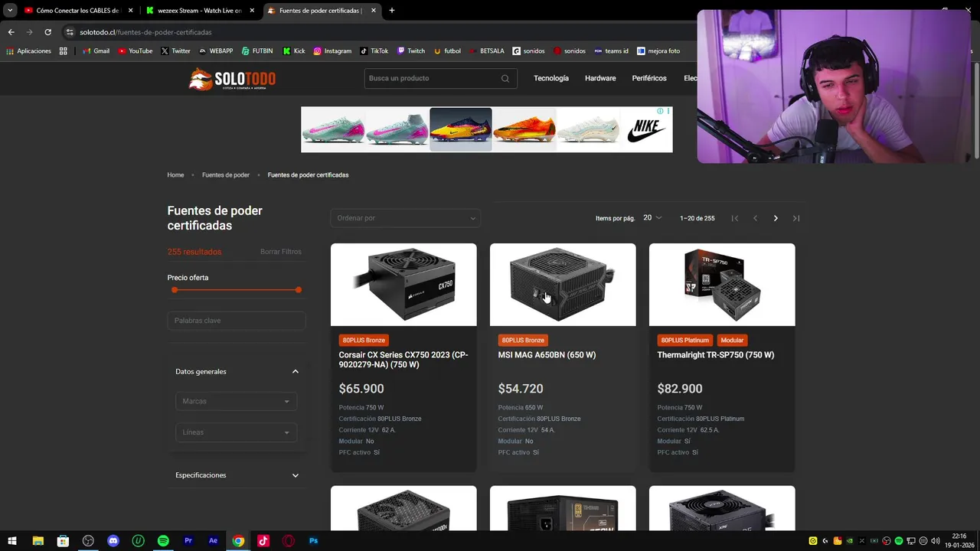The image size is (980, 551).
Task: Open the Tecnología menu
Action: tap(551, 78)
